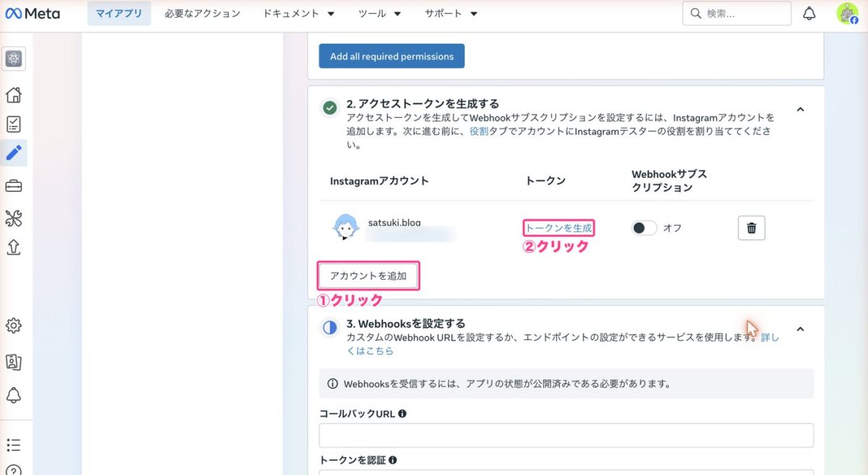The width and height of the screenshot is (868, 475).
Task: Open the roles badge icon in sidebar
Action: click(x=14, y=361)
